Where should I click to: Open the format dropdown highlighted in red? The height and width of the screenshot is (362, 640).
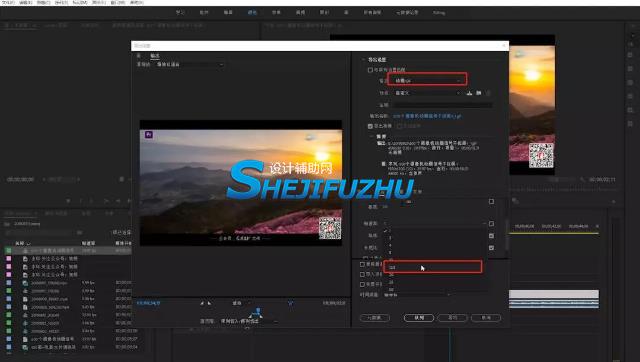[x=427, y=80]
